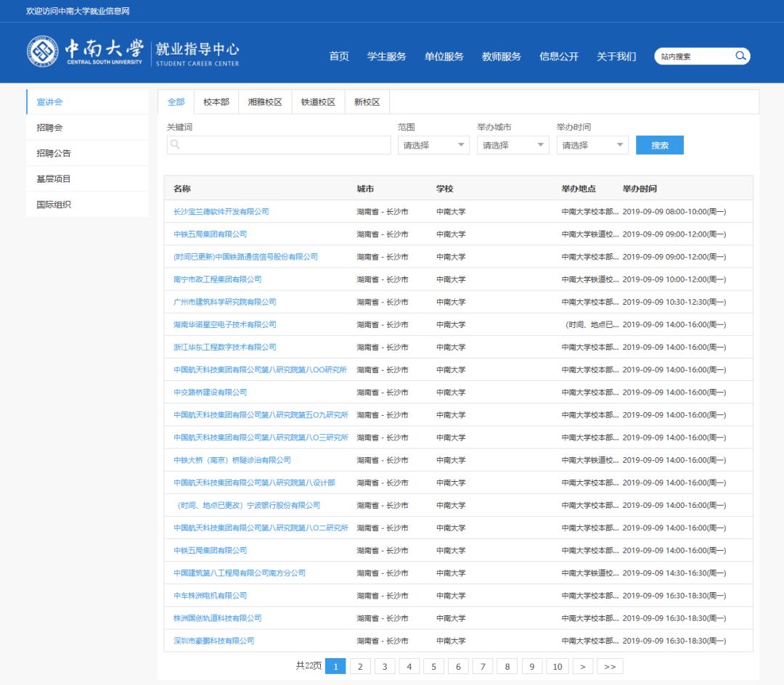Click the magnifier icon in site search
Screen dimensions: 784x685
(740, 56)
